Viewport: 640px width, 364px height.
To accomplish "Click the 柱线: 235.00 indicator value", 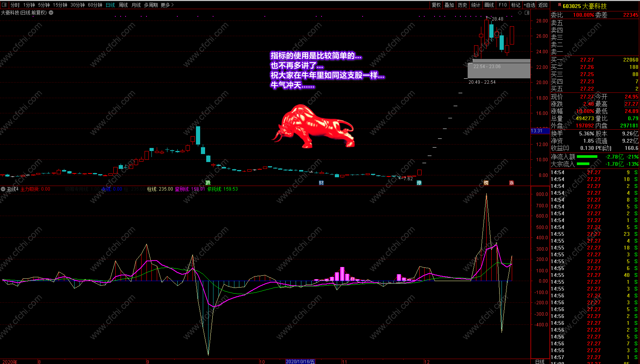I will [x=160, y=189].
